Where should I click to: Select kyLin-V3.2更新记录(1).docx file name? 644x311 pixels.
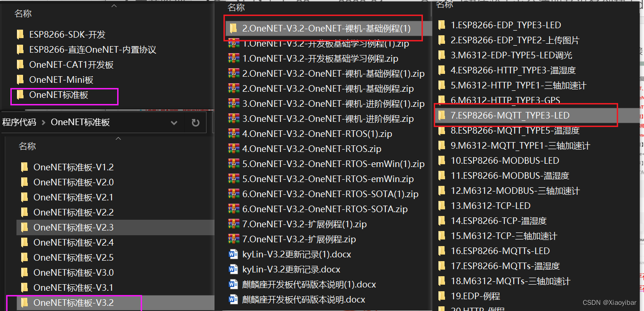tap(296, 254)
